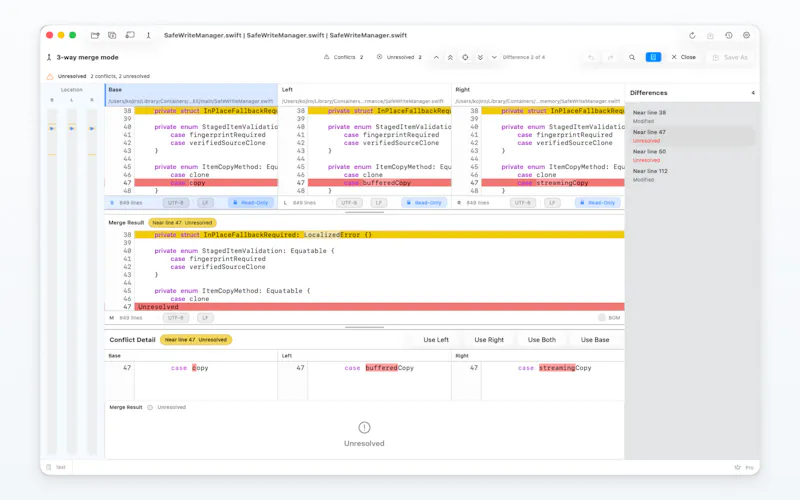Click 'case bufferedCopy' in the Left pane line 47
The width and height of the screenshot is (800, 500).
click(377, 183)
